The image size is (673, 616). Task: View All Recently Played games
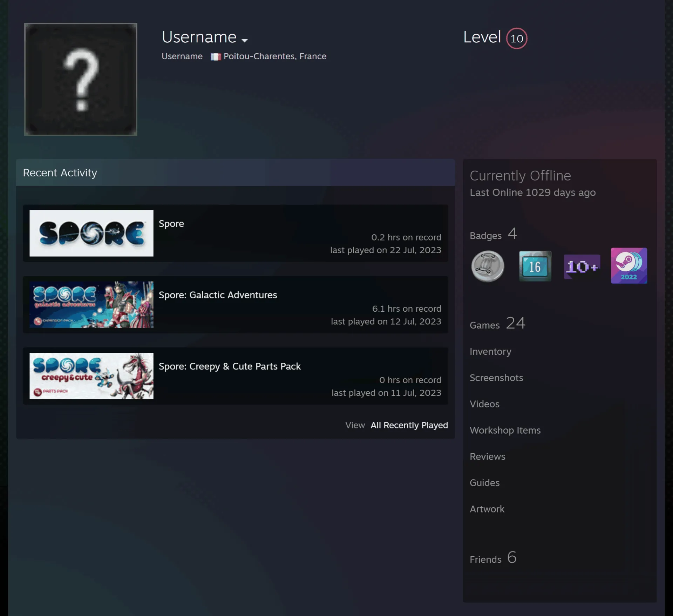click(x=409, y=425)
